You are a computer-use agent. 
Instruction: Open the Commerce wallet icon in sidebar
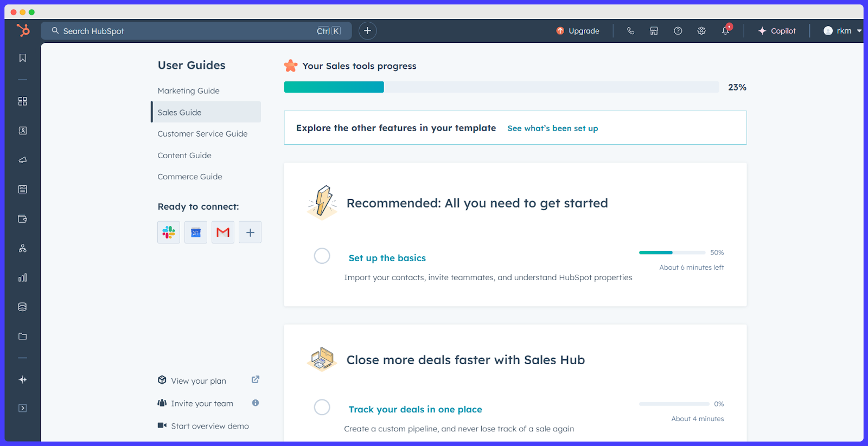[23, 219]
